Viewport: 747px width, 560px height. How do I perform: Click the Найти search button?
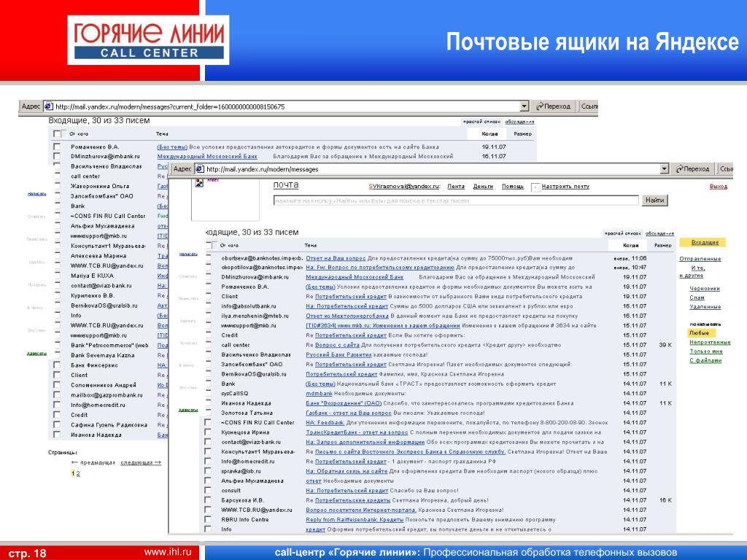pyautogui.click(x=654, y=201)
